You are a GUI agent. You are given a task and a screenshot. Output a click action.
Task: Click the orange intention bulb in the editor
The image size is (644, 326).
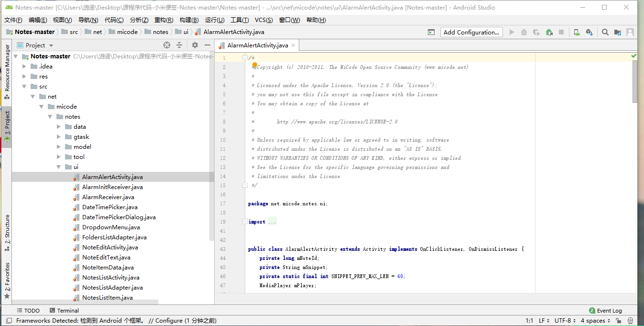[x=255, y=65]
